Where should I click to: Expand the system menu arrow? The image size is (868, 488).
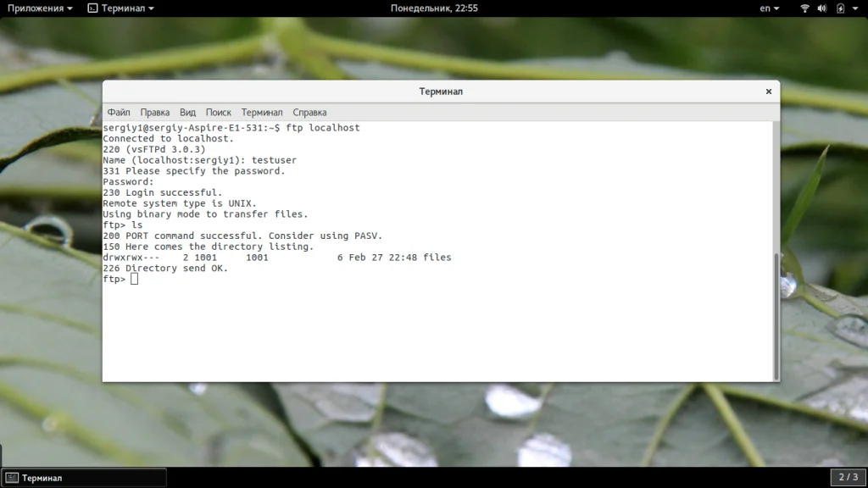coord(855,8)
